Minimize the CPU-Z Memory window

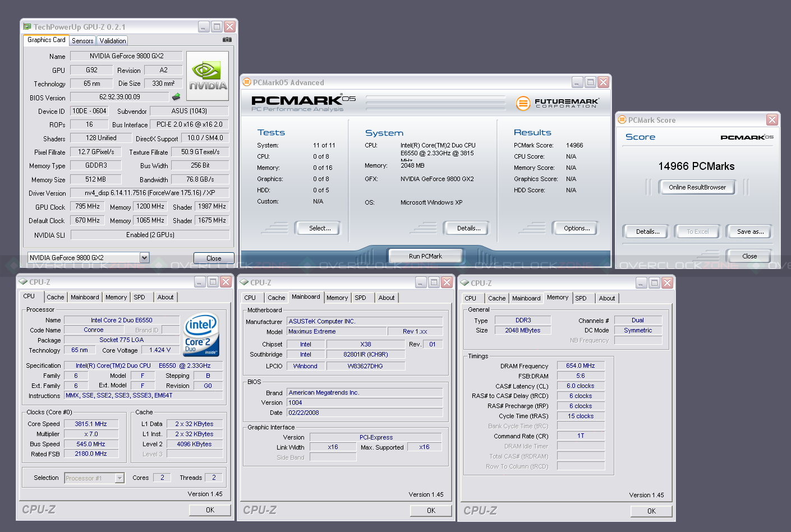[641, 283]
